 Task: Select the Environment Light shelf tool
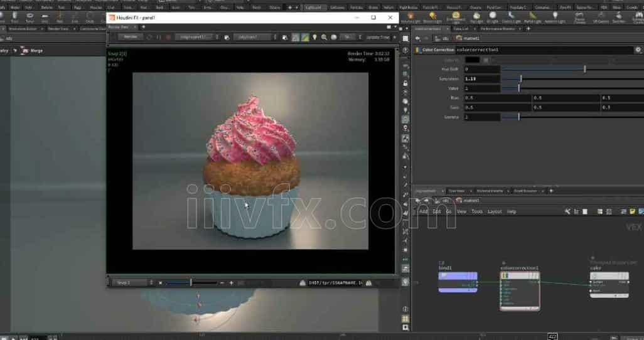click(456, 17)
